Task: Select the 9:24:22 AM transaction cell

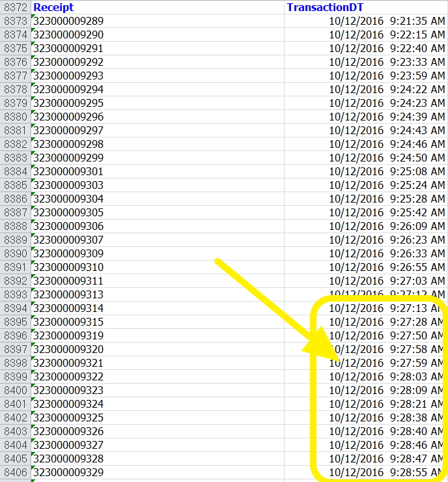Action: point(366,89)
